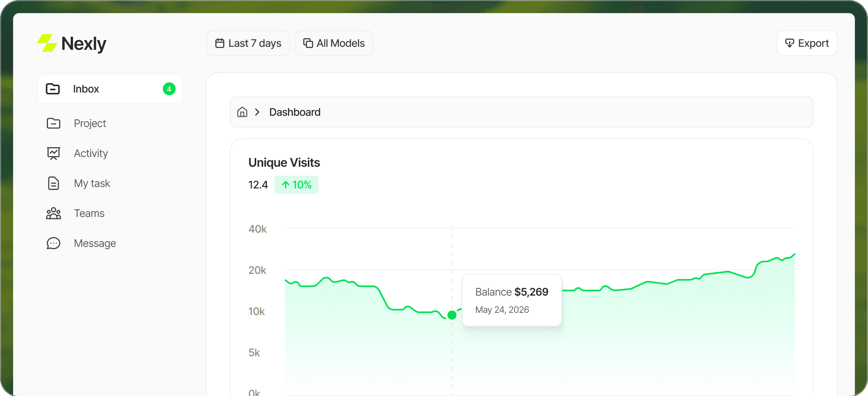Open the Teams page
Image resolution: width=868 pixels, height=396 pixels.
point(89,213)
